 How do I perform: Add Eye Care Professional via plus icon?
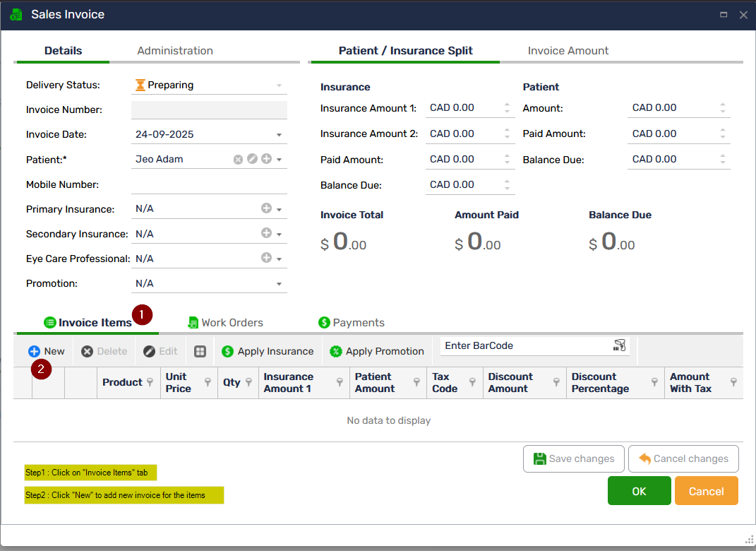[x=266, y=259]
